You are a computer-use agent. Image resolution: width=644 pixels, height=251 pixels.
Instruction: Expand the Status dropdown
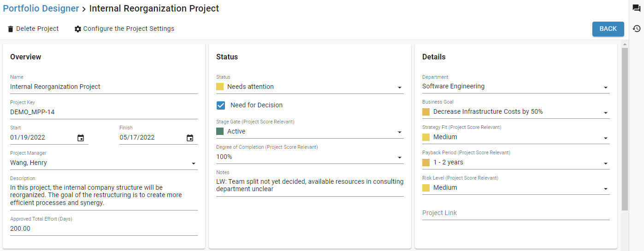pos(310,87)
